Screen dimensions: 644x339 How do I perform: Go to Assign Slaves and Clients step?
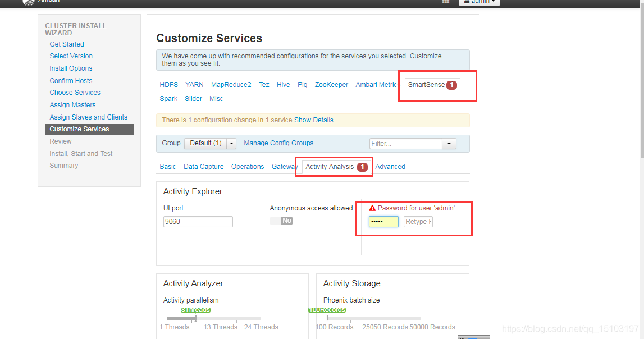point(89,117)
